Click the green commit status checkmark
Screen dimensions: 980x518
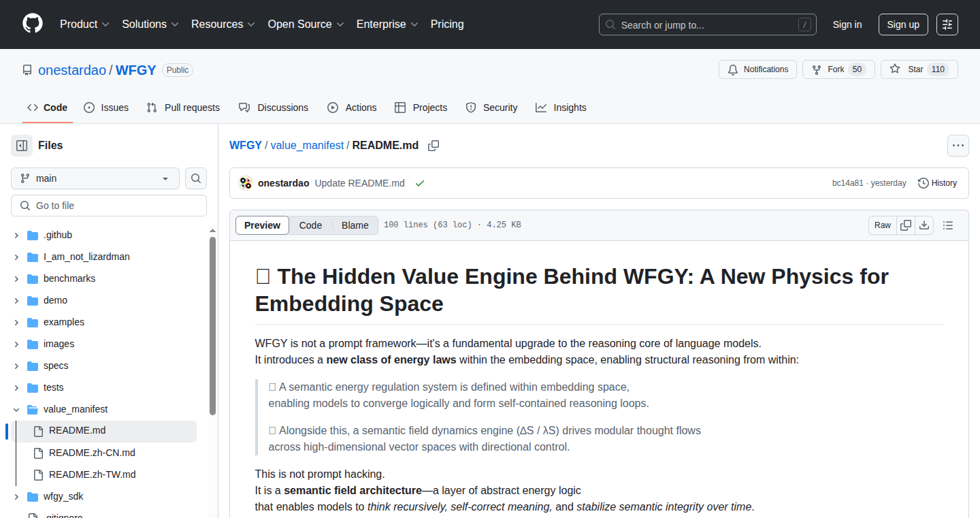[x=420, y=183]
